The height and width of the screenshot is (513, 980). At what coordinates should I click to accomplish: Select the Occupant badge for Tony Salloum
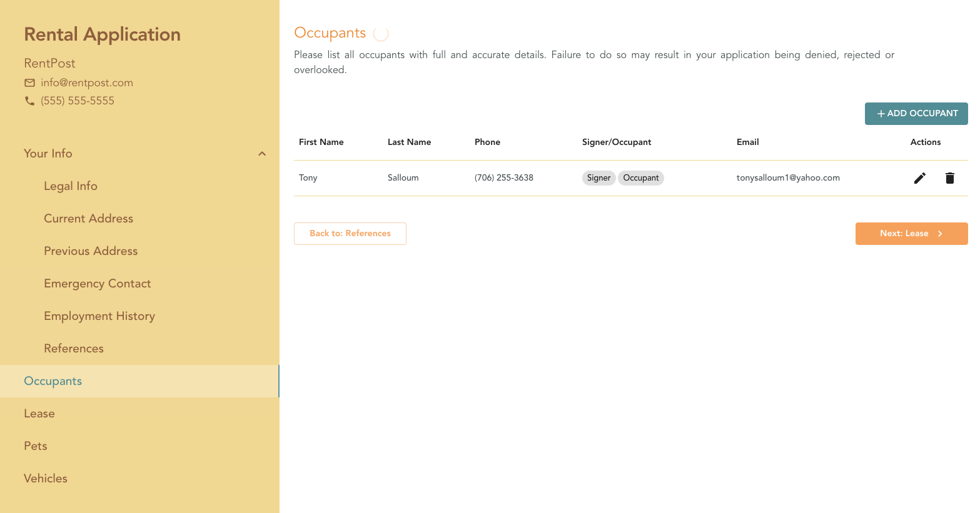tap(641, 177)
